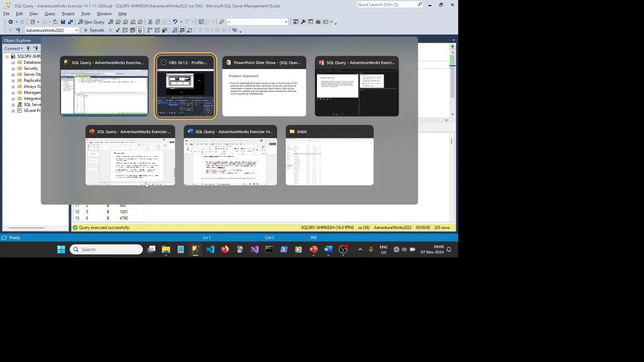This screenshot has width=644, height=362.
Task: Show hidden system tray icons chevron
Action: pos(360,249)
